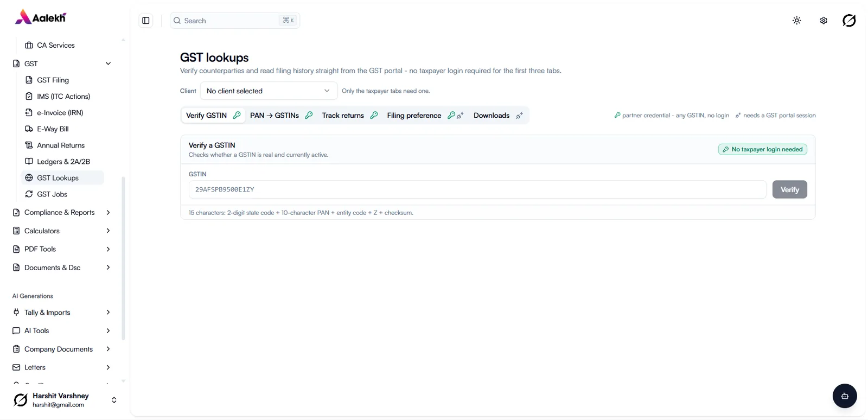
Task: Expand PDF Tools group
Action: tap(62, 249)
